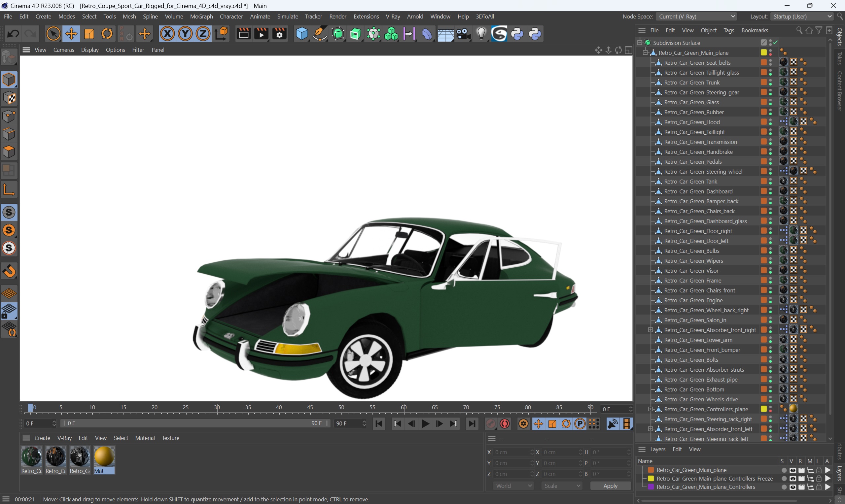Click Render View clapperboard icon
845x504 pixels.
coord(243,34)
